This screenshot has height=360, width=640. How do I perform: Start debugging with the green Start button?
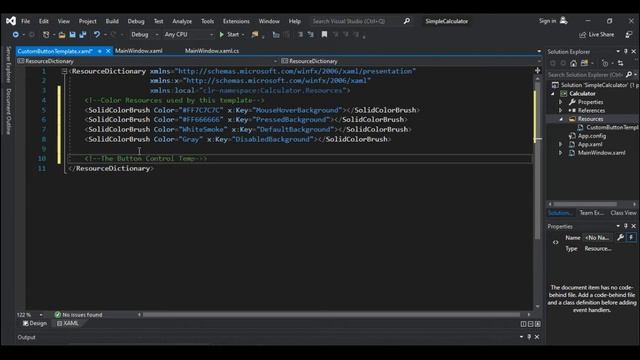pyautogui.click(x=229, y=35)
